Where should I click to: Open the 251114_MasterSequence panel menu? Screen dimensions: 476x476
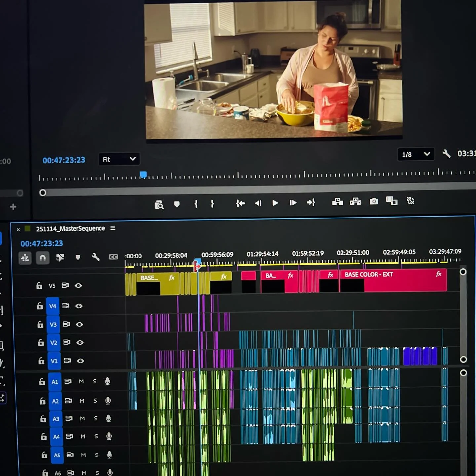pyautogui.click(x=113, y=228)
